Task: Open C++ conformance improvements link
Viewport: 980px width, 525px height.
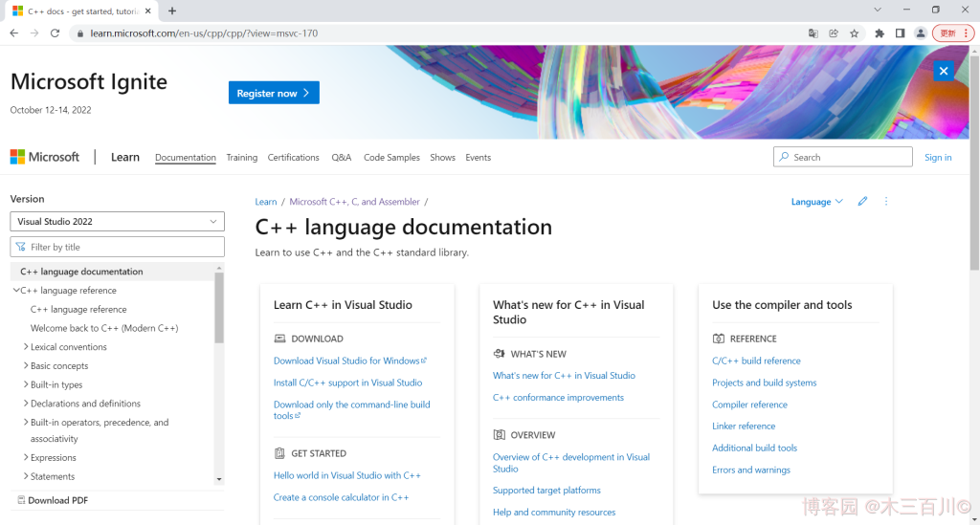Action: [x=558, y=397]
